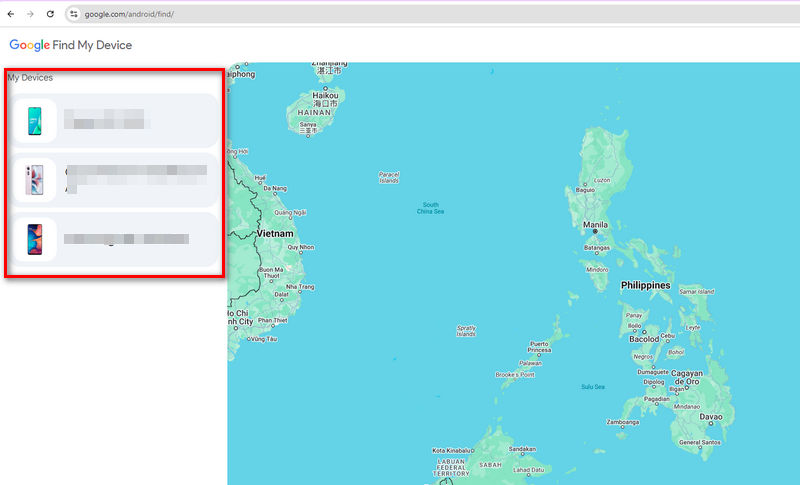Open the second device card name
The width and height of the screenshot is (800, 485).
136,179
